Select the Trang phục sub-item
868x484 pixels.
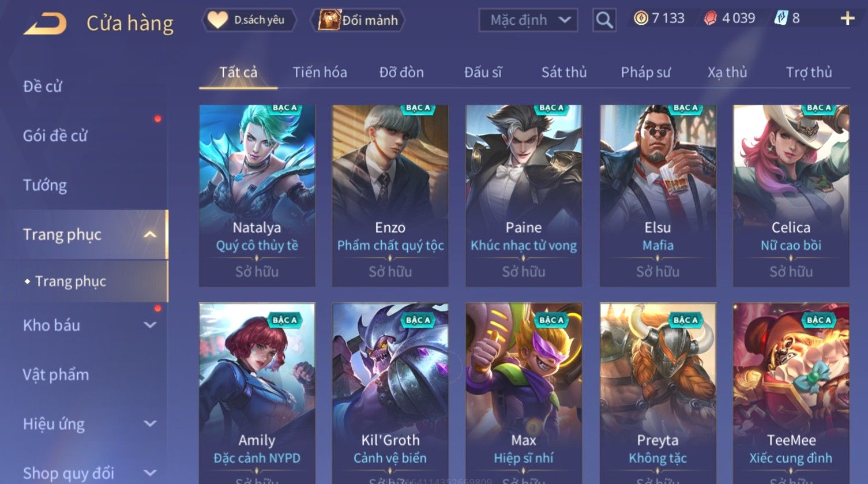pos(70,281)
